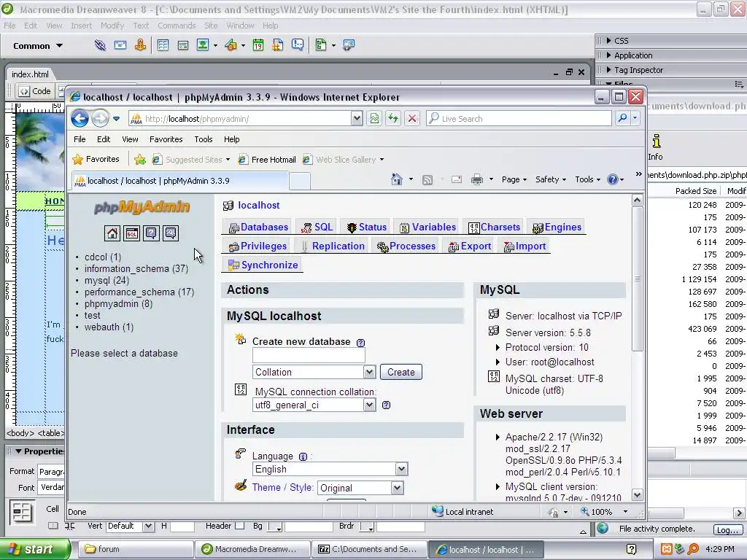The width and height of the screenshot is (747, 560).
Task: Open the SQL query window icon in sidebar
Action: point(132,233)
